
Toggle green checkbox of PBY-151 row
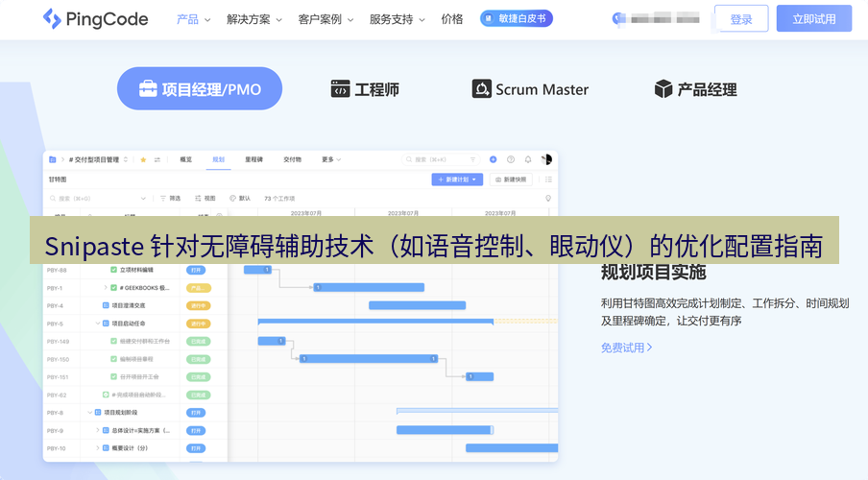coord(113,377)
